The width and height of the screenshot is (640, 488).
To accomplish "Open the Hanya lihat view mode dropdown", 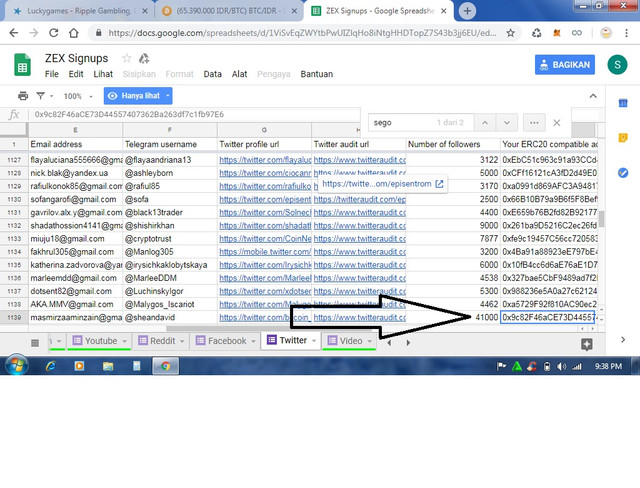I will (x=138, y=96).
